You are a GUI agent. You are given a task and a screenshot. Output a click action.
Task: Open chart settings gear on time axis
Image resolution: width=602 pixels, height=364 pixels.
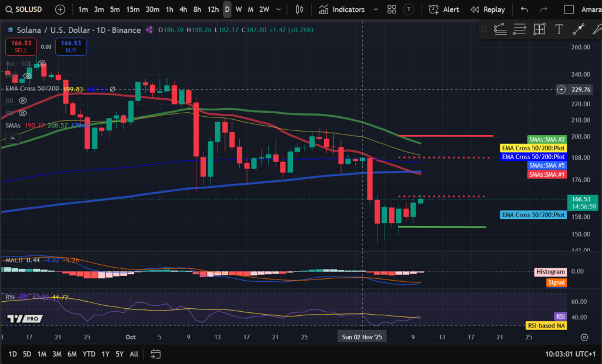(x=584, y=338)
